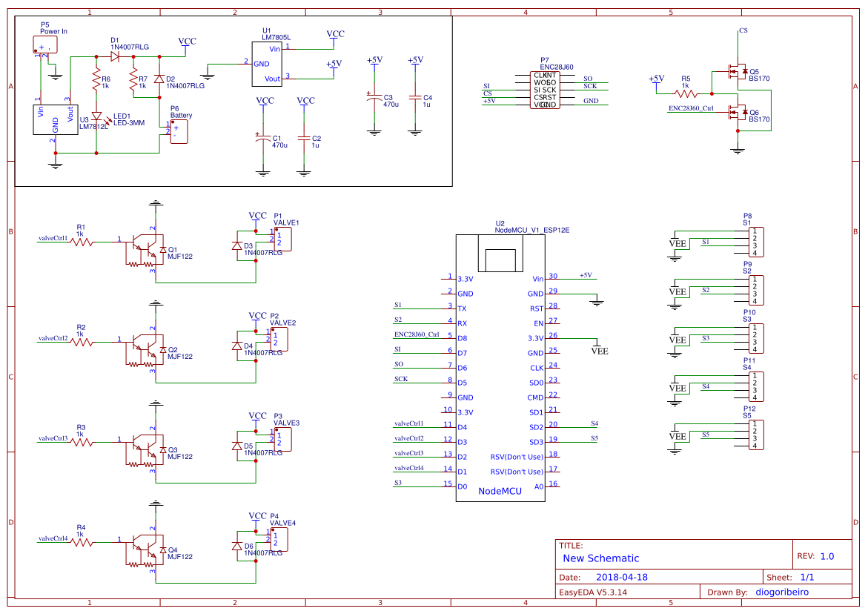
Task: Click the valveCtrl3 net label near R3
Action: [x=53, y=438]
